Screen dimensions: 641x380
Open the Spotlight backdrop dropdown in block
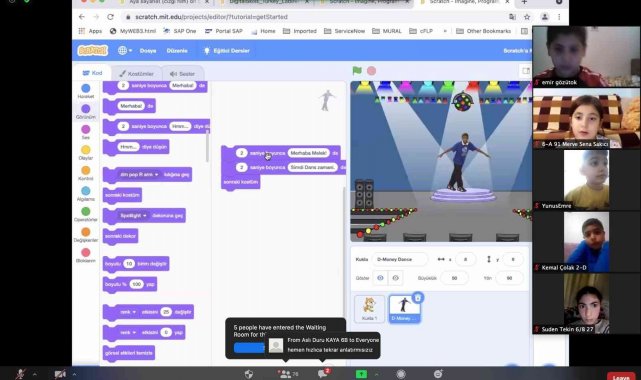pos(133,215)
